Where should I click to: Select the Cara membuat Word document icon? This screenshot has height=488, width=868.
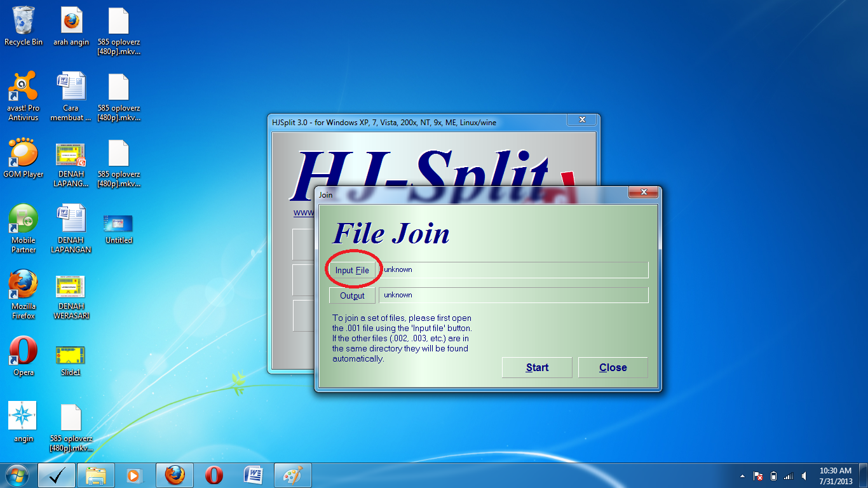click(71, 97)
